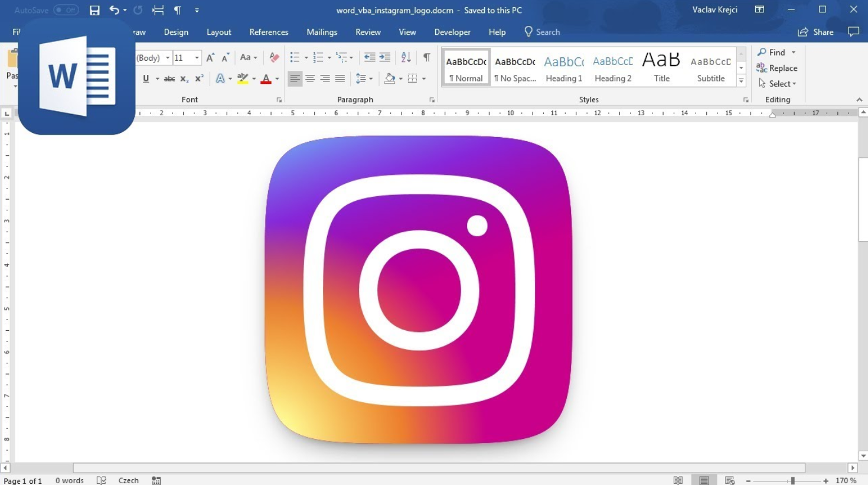Viewport: 868px width, 485px height.
Task: Click the Increase Indent icon
Action: point(384,57)
